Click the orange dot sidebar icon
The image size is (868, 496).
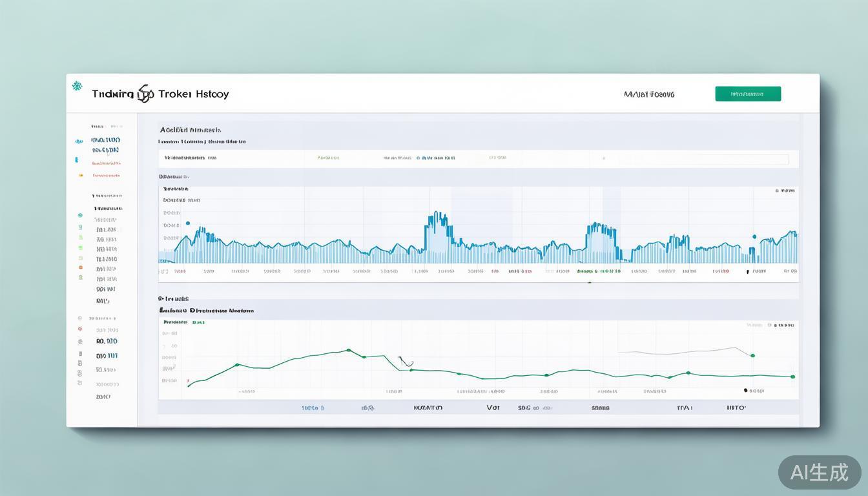pyautogui.click(x=80, y=175)
